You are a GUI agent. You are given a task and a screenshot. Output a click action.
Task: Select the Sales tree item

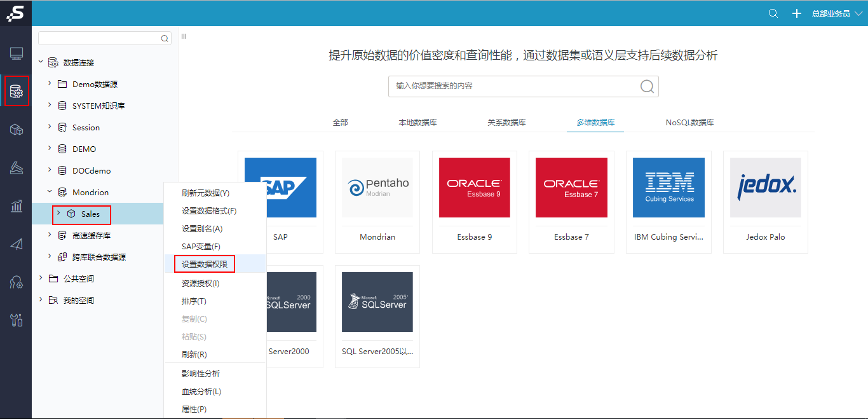(90, 214)
